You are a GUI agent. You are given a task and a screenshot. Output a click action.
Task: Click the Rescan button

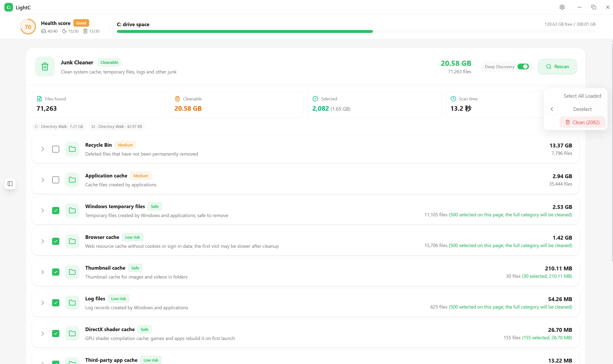[x=557, y=67]
